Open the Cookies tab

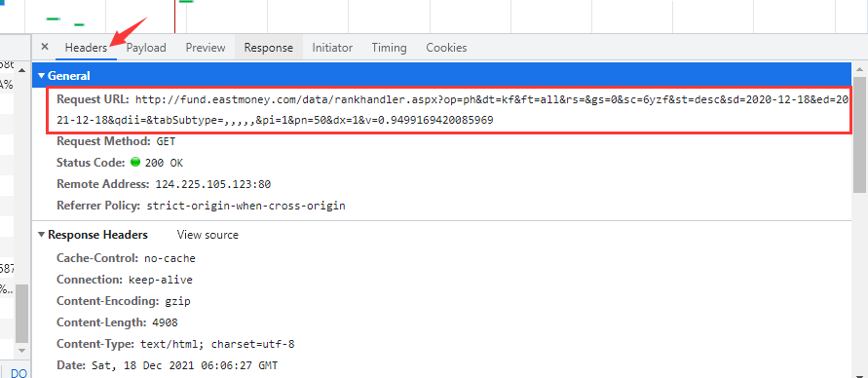446,48
